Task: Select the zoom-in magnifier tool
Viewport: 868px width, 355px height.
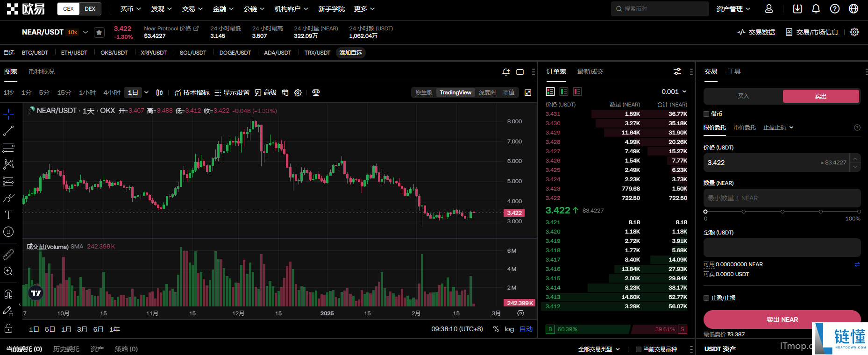Action: coord(8,271)
